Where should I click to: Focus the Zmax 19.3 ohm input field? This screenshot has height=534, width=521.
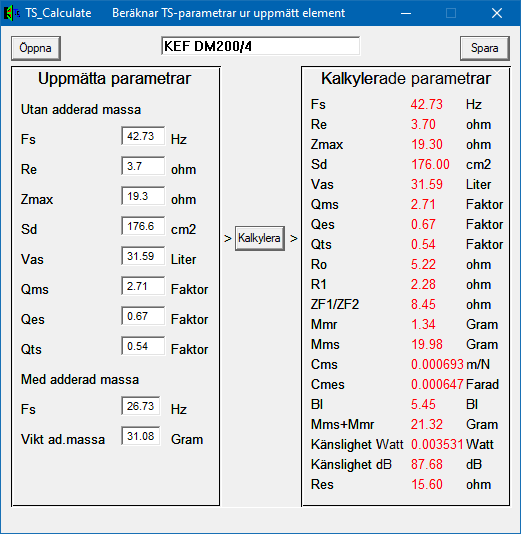143,196
